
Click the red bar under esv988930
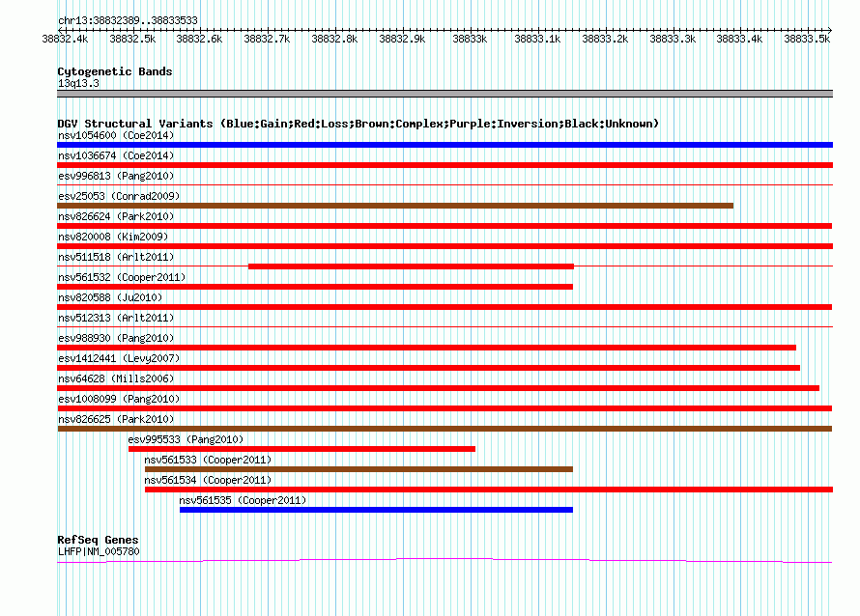(426, 348)
